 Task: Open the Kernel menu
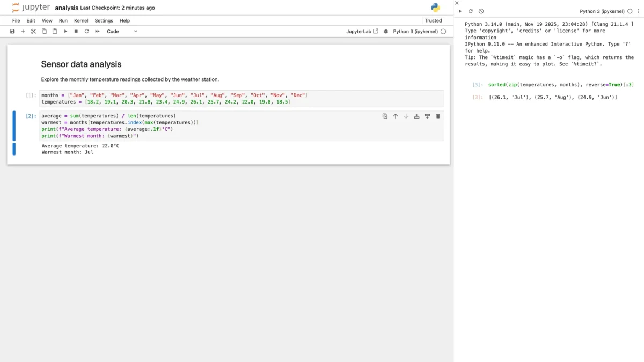pyautogui.click(x=81, y=20)
